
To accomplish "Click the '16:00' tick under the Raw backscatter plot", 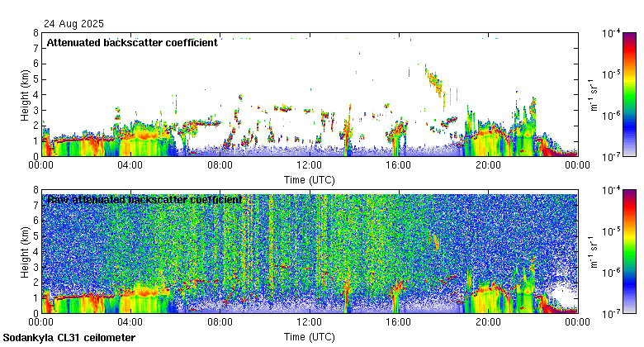I will [399, 322].
